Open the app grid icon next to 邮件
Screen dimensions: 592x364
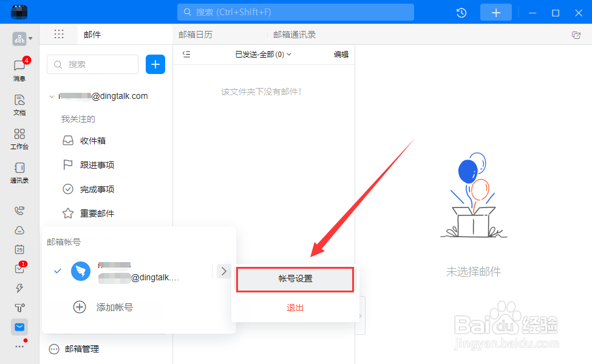(x=59, y=34)
